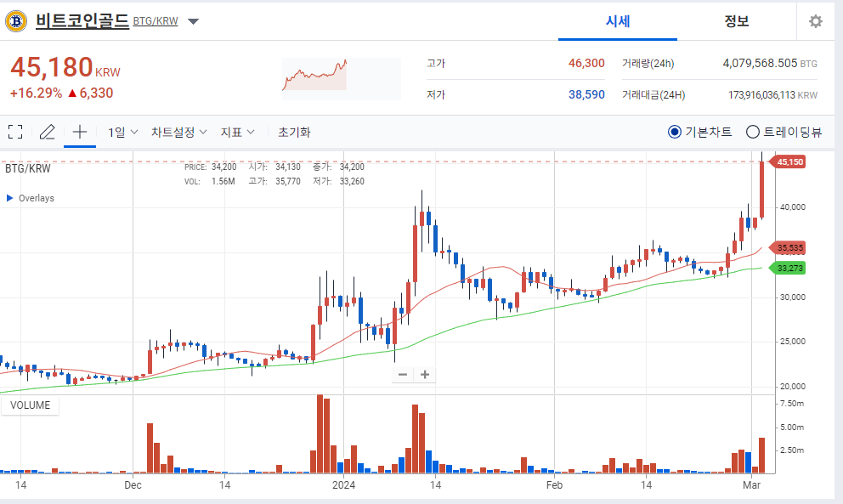Open the 지표 indicators dropdown
This screenshot has height=504, width=843.
tap(237, 132)
